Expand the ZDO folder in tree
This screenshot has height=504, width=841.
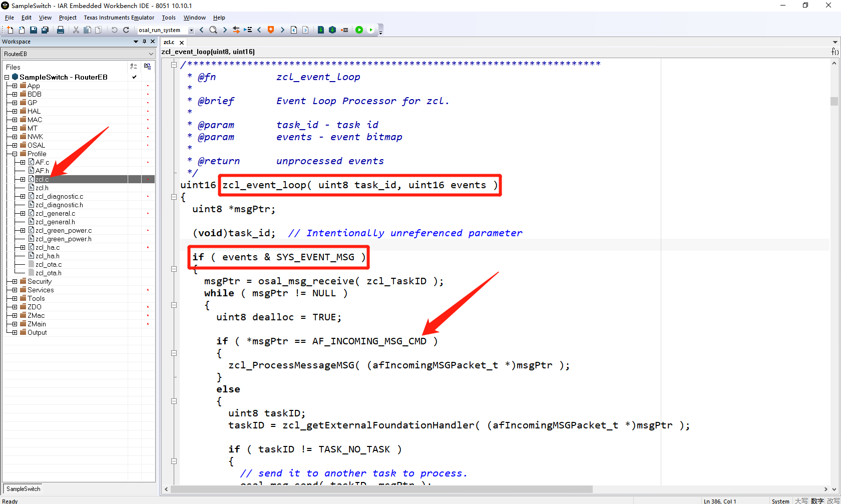15,307
